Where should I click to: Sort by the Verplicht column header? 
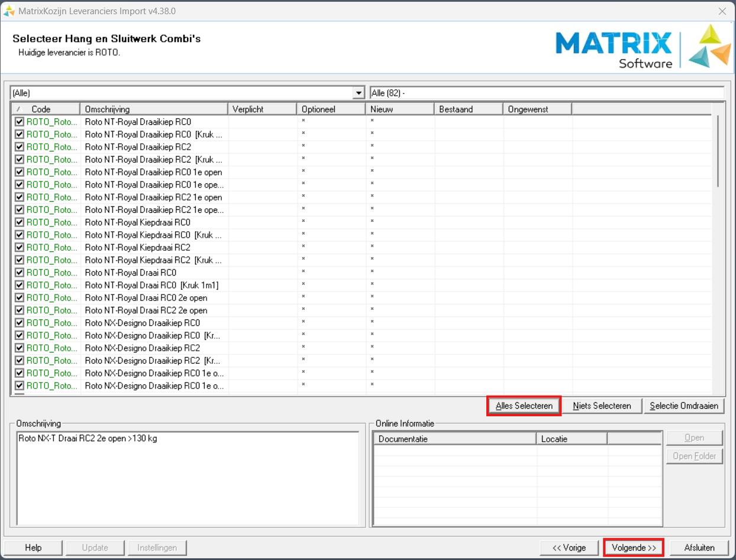[x=262, y=109]
